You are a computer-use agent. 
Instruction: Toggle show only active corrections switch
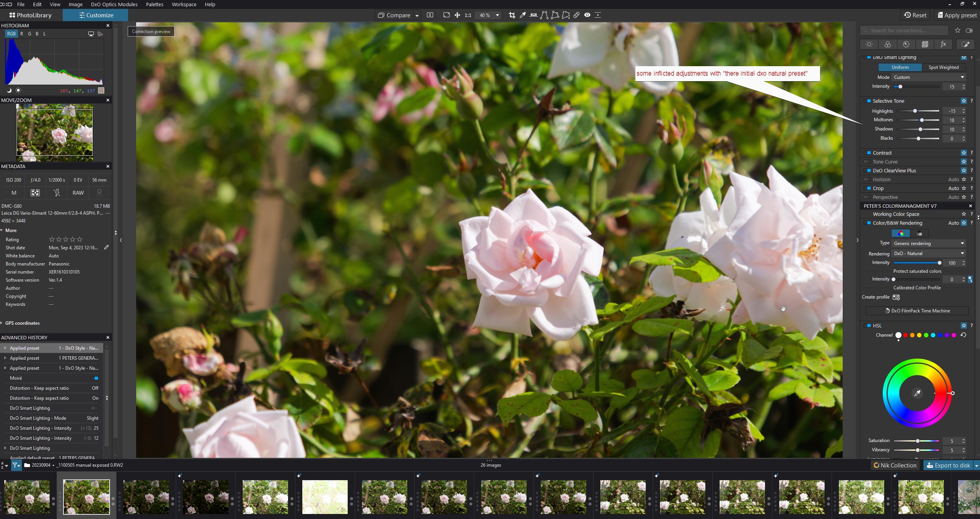tap(969, 30)
